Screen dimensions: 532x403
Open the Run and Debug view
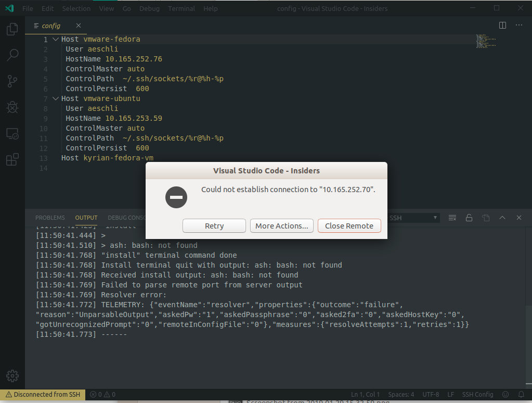point(12,107)
